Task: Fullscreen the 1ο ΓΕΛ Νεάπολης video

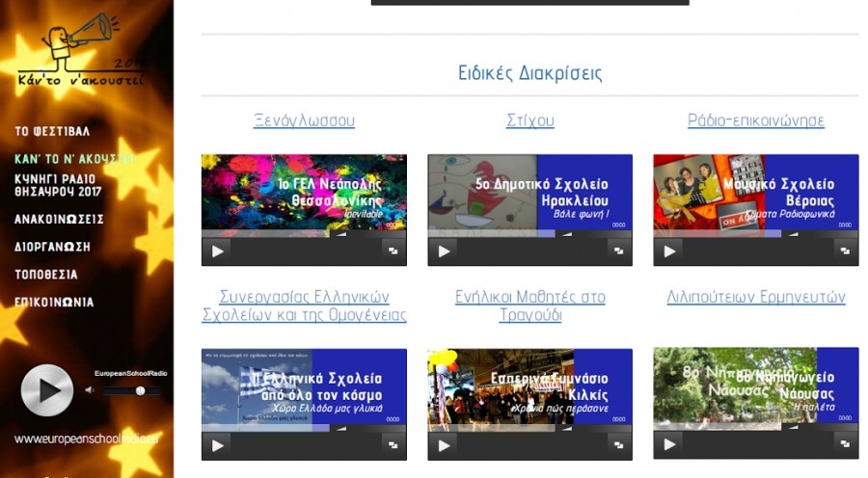Action: [x=393, y=252]
